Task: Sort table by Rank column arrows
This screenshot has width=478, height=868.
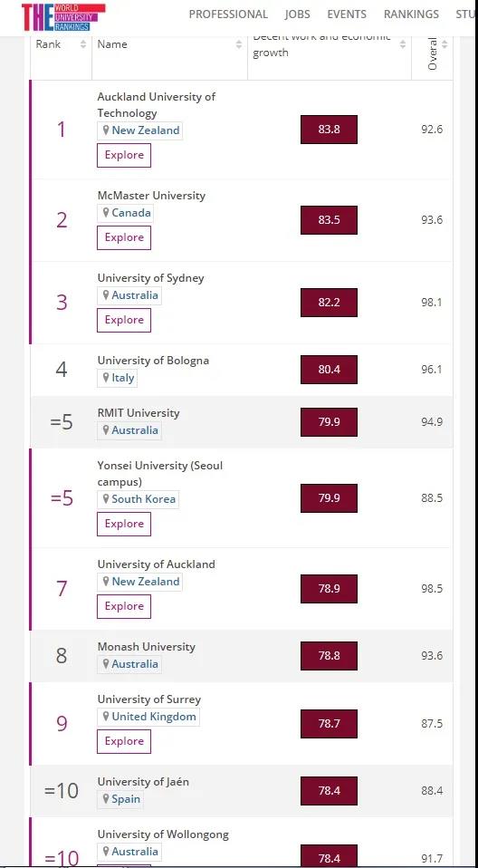Action: click(83, 44)
